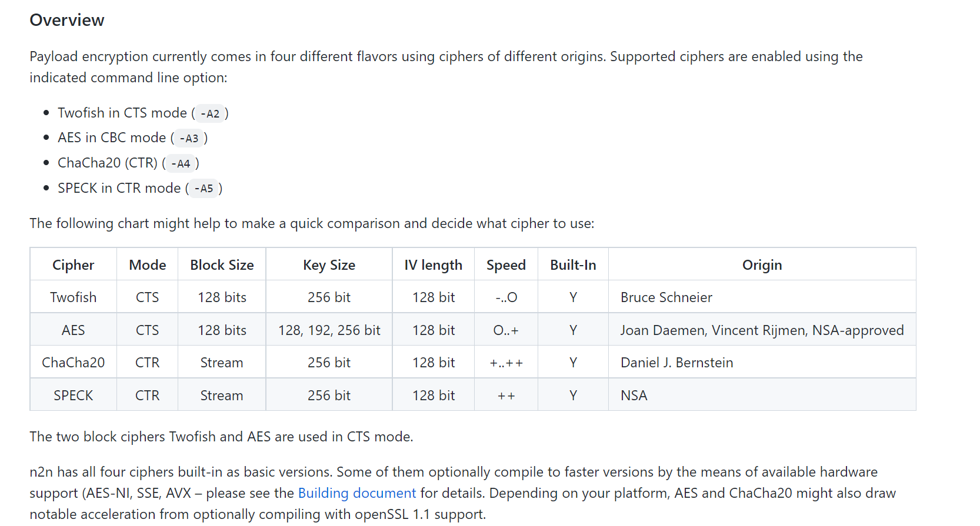Screen dimensions: 980x526
Task: Click the Overview heading
Action: (x=67, y=20)
